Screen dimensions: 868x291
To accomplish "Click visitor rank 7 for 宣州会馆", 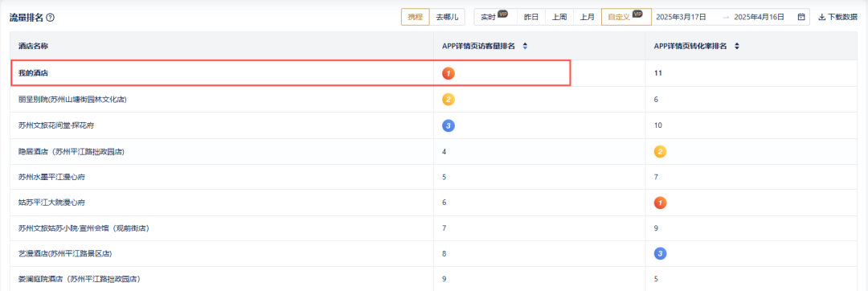I will tap(444, 228).
